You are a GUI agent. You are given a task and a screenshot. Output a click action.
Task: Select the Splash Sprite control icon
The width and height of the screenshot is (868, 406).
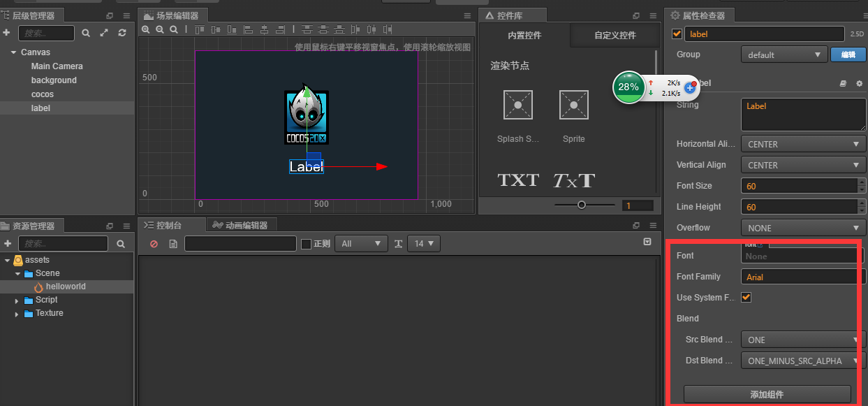518,105
